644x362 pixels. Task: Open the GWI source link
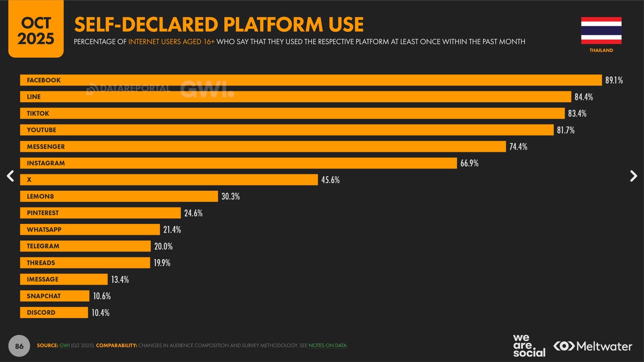tap(64, 346)
